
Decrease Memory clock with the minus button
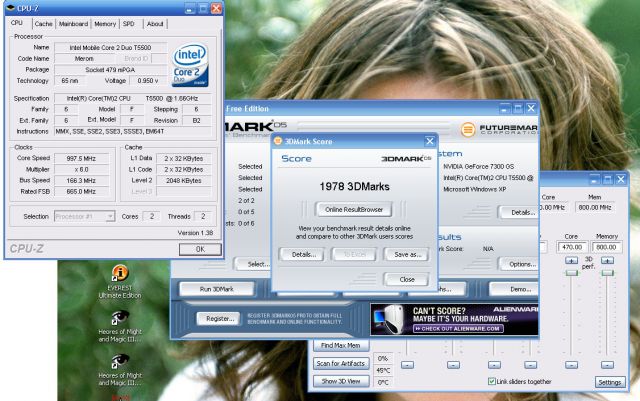(x=607, y=365)
